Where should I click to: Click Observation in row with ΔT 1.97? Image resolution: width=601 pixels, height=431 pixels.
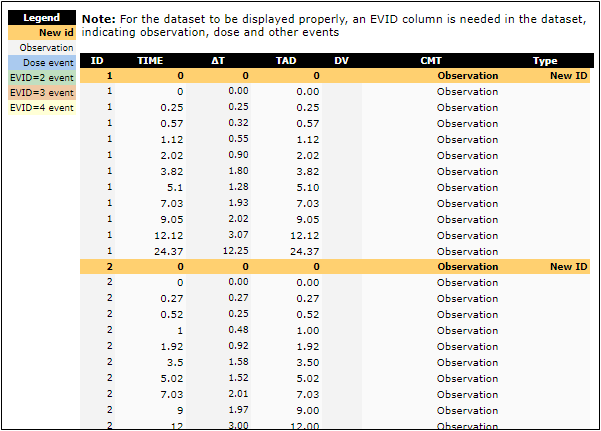pos(468,410)
